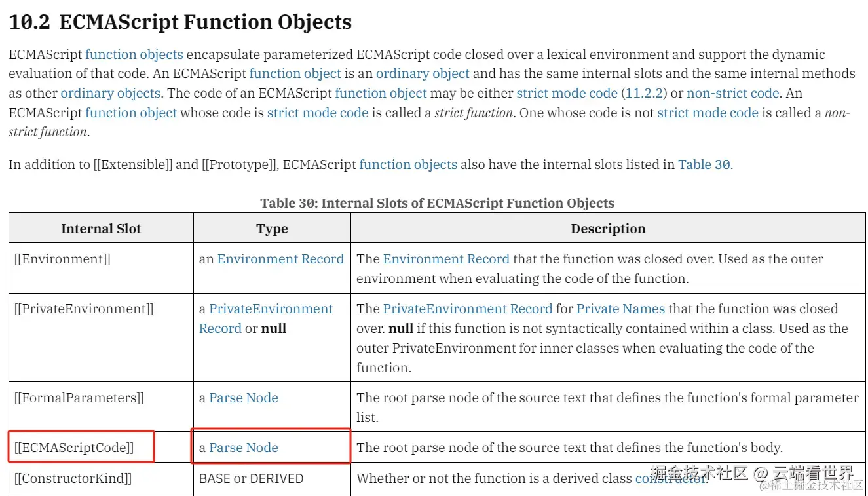Viewport: 868px width, 496px height.
Task: Click the 'Description' column header
Action: tap(608, 229)
